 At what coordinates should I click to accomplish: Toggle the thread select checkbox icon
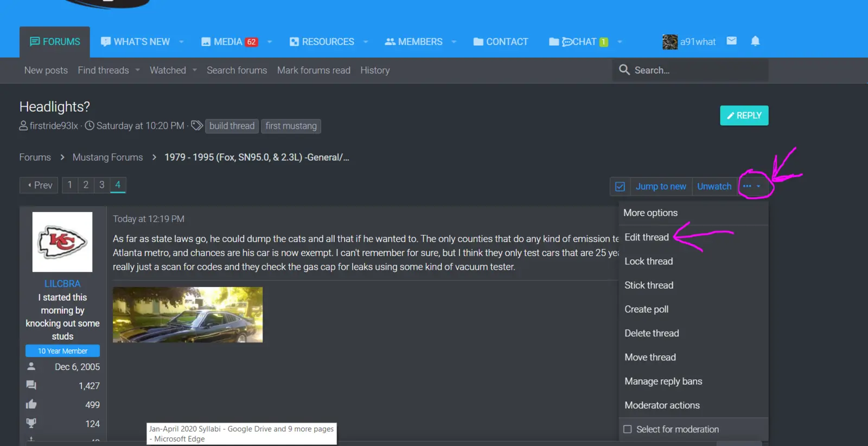(x=620, y=187)
